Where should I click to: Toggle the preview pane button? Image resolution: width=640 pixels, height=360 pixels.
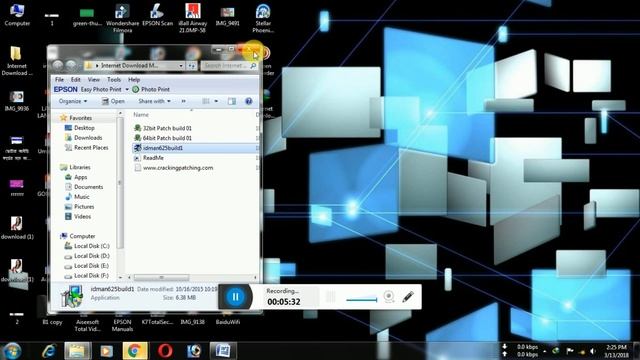(232, 101)
